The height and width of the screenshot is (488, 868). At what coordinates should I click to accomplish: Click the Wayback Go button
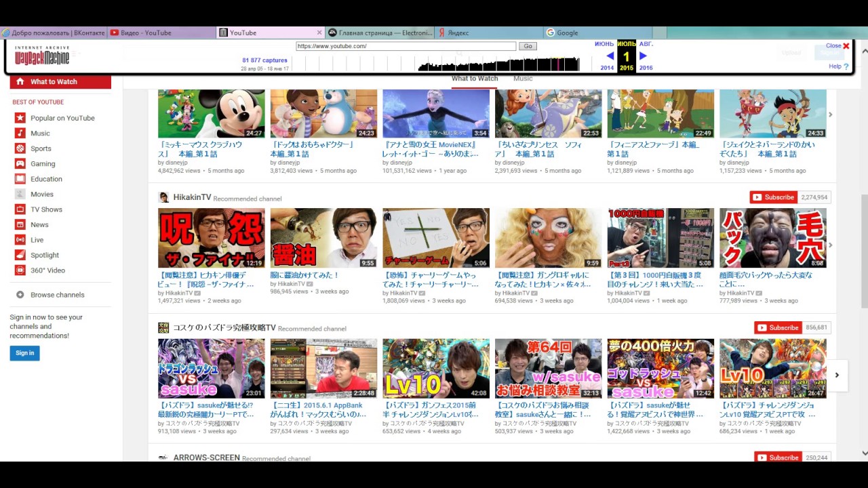528,46
